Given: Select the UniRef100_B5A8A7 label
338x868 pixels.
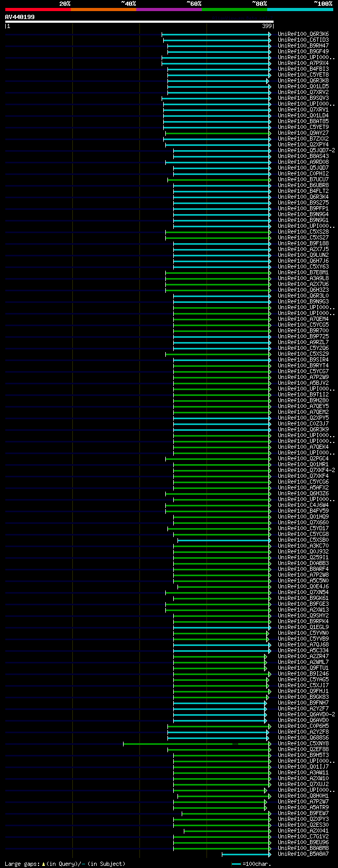Looking at the screenshot, I should click(303, 854).
